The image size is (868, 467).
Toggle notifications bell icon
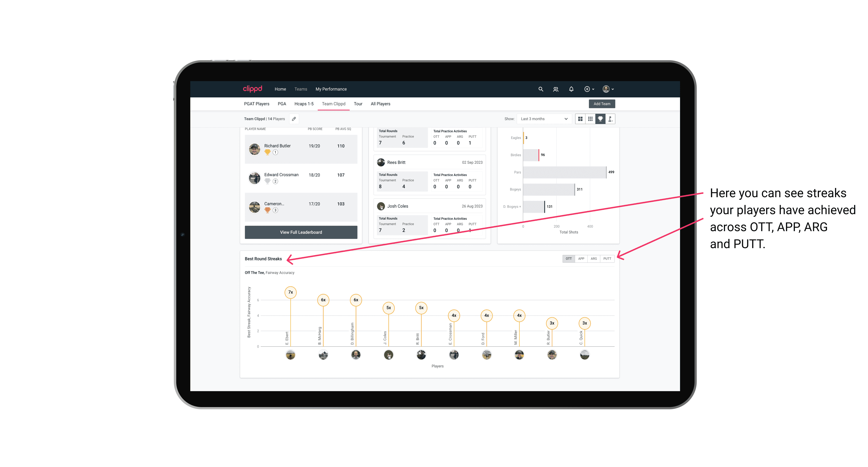[x=571, y=89]
